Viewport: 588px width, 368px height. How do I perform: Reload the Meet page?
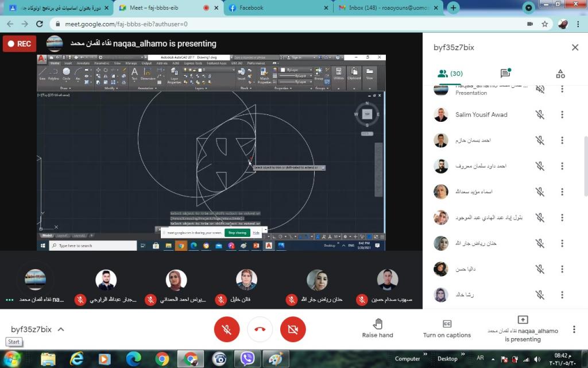pyautogui.click(x=40, y=24)
